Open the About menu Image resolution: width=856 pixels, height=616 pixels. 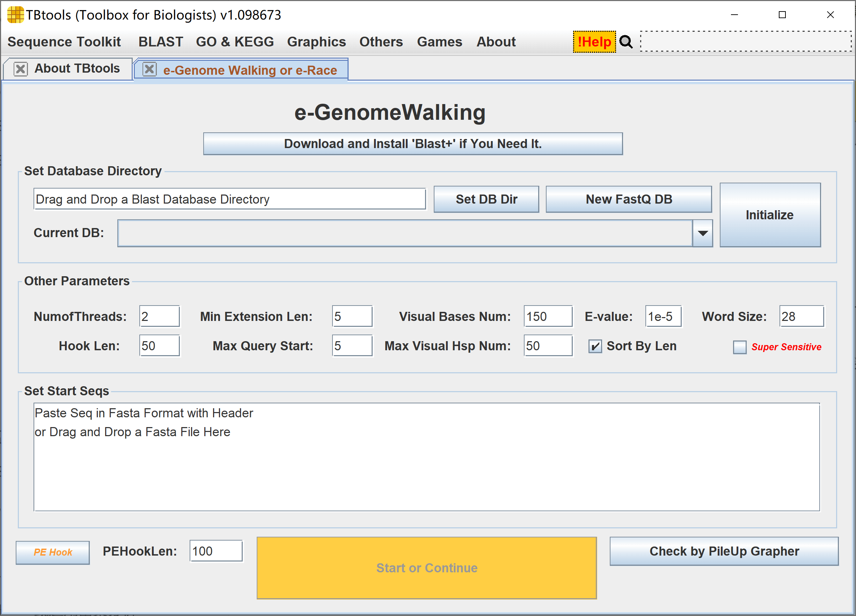(496, 42)
